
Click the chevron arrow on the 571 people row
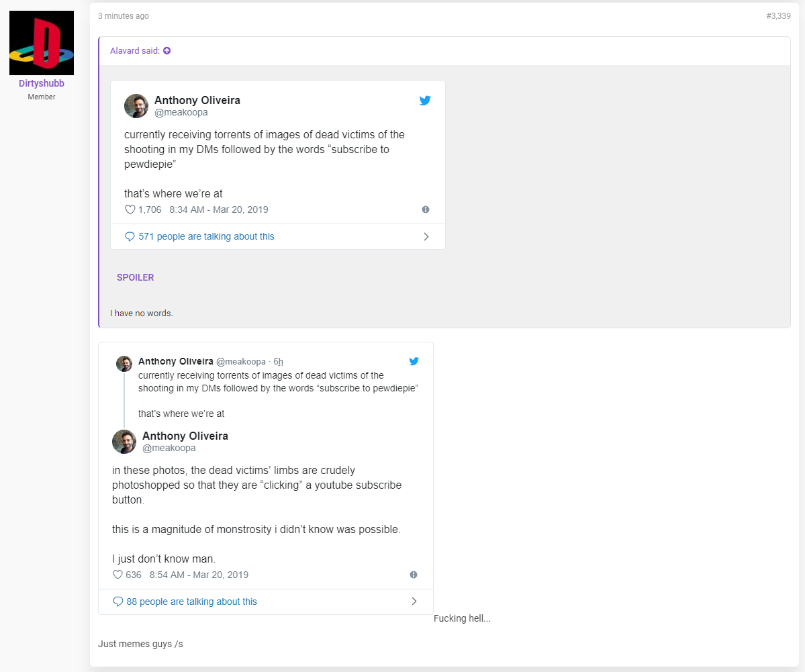pyautogui.click(x=426, y=237)
